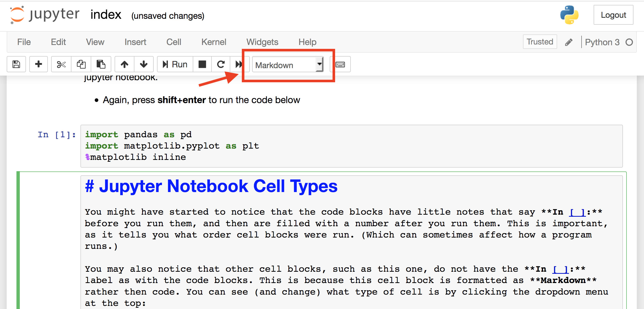This screenshot has width=644, height=309.
Task: Click the save and checkpoint icon
Action: [x=16, y=64]
